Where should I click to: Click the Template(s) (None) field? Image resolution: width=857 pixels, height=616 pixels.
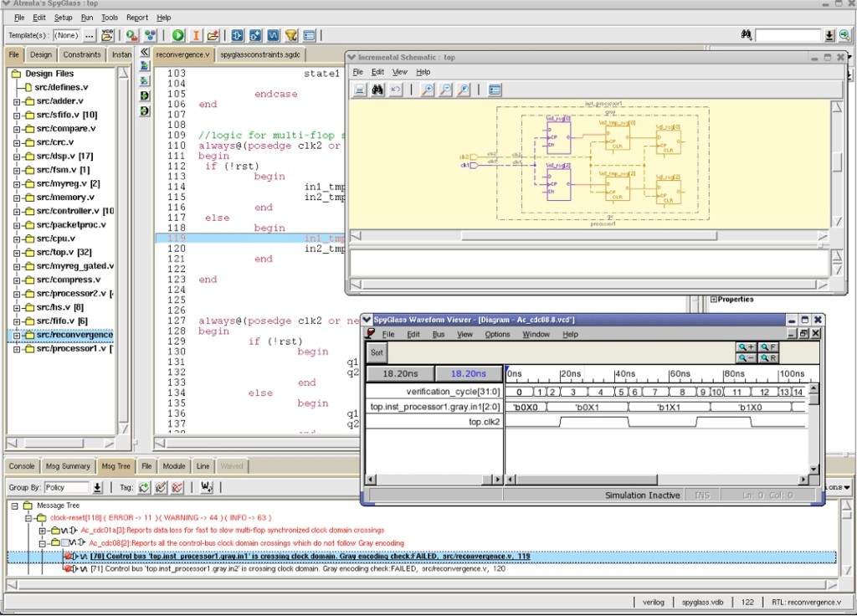[67, 35]
